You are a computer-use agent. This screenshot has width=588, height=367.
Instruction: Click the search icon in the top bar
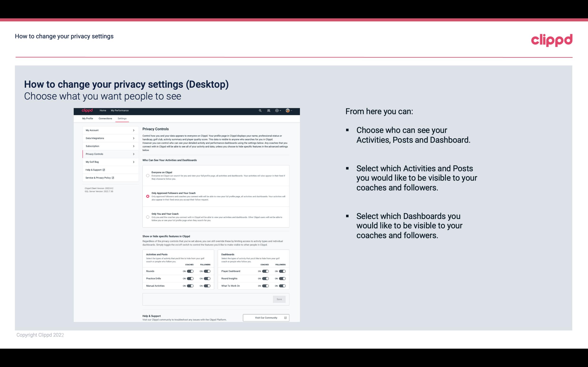click(260, 110)
